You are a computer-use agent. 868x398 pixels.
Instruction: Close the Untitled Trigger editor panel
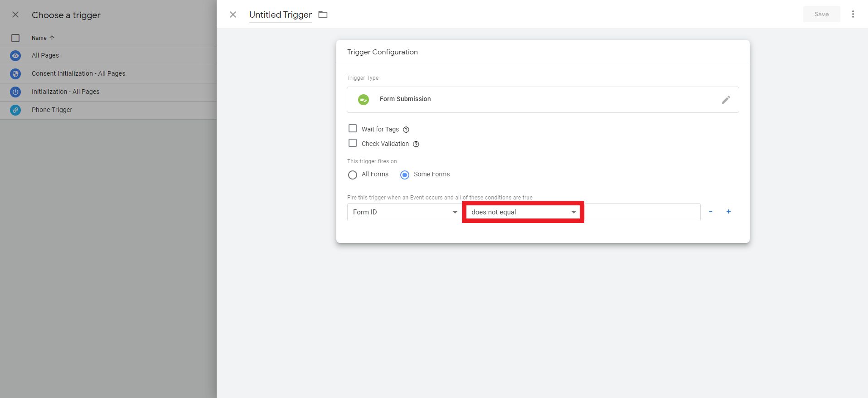pos(233,15)
